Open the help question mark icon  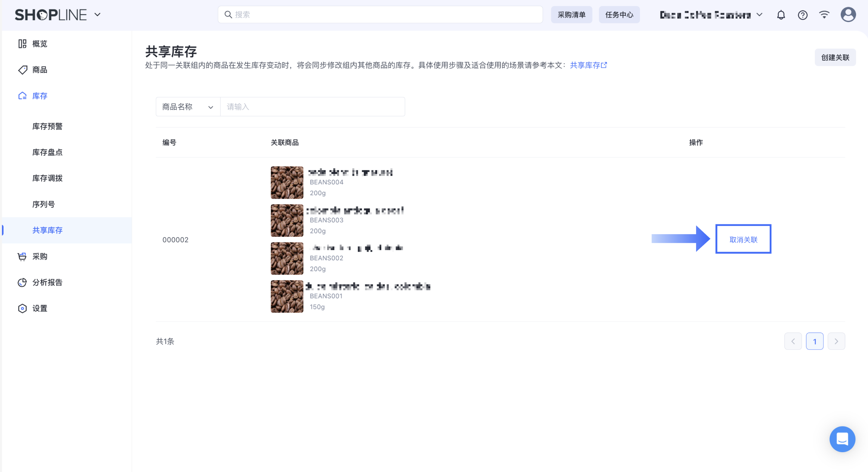click(x=803, y=15)
